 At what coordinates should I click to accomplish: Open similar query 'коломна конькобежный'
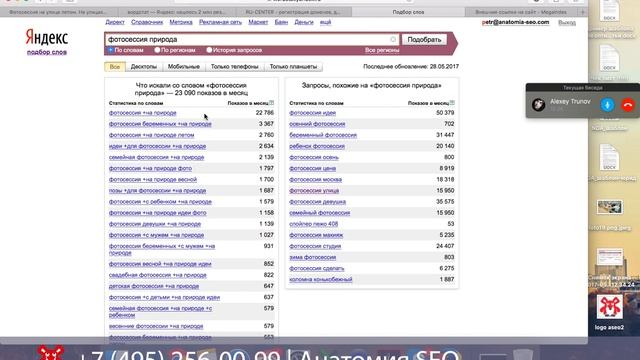[x=321, y=279]
